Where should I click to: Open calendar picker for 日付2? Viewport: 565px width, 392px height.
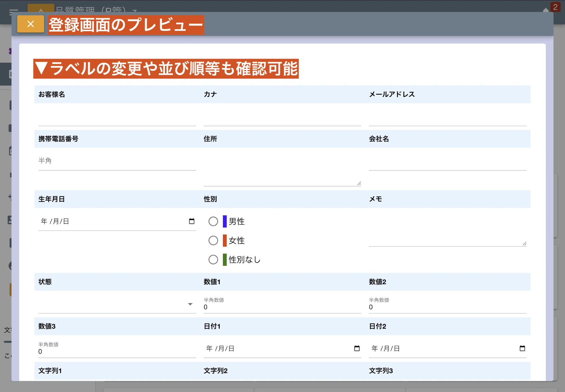(522, 349)
